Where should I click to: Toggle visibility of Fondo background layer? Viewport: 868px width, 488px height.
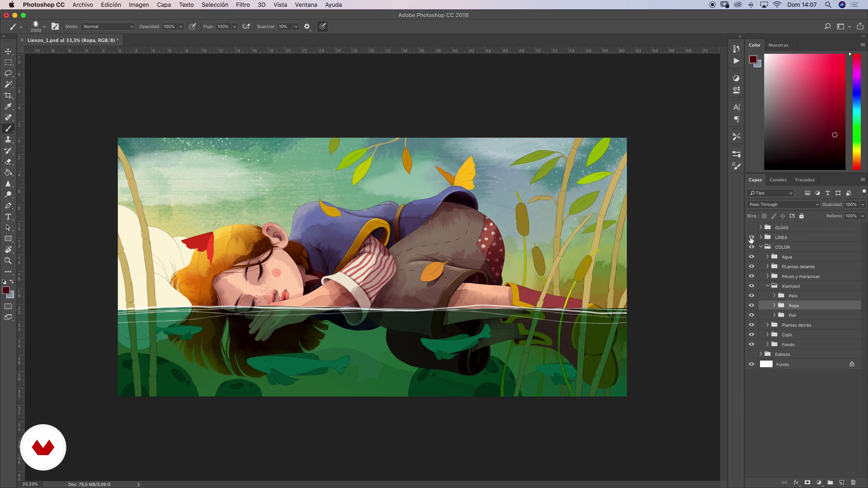pos(751,364)
